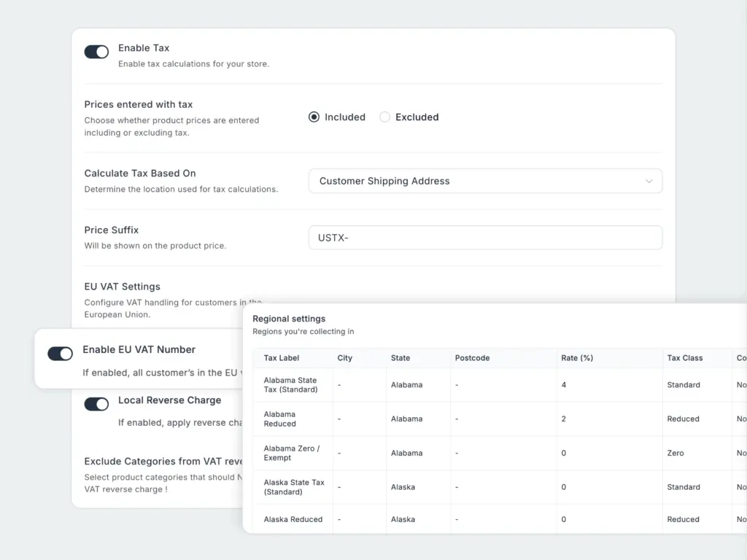Screen dimensions: 747x560
Task: Toggle the Enable EU VAT Number switch
Action: click(x=60, y=354)
